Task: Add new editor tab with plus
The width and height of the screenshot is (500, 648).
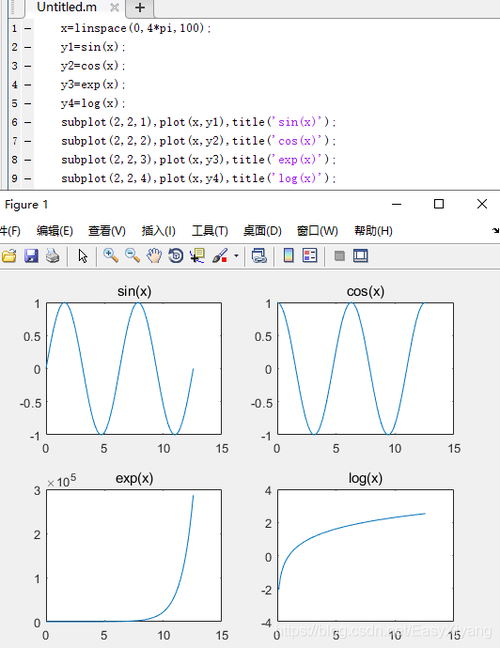Action: (140, 7)
